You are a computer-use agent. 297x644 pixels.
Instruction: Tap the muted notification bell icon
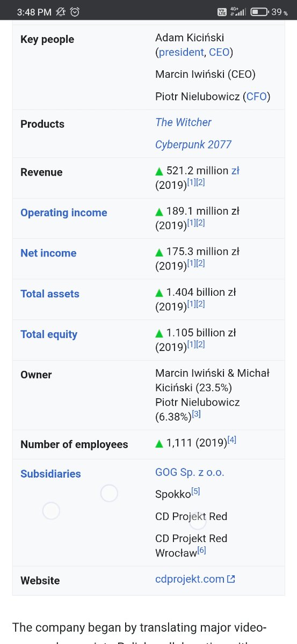coord(61,11)
